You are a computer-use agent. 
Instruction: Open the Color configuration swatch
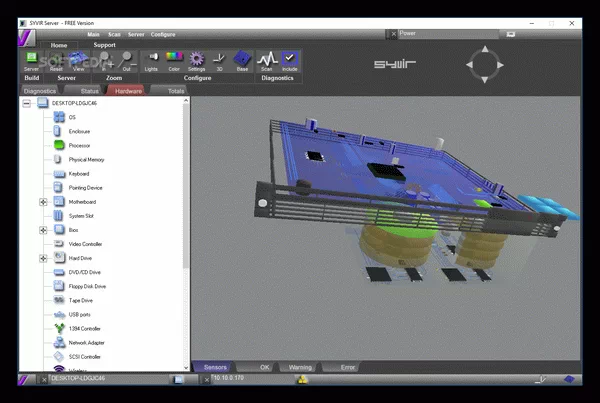click(174, 59)
